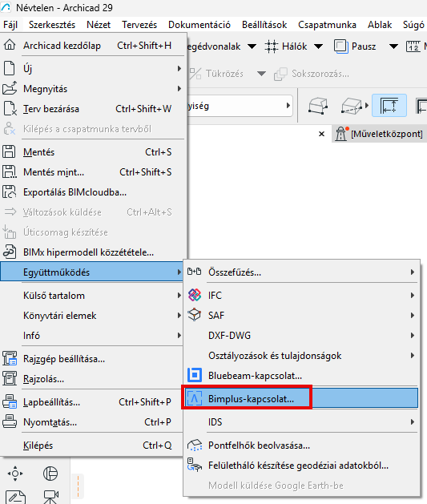Expand the Megnyitás submenu arrow
This screenshot has height=504, width=427.
click(179, 88)
